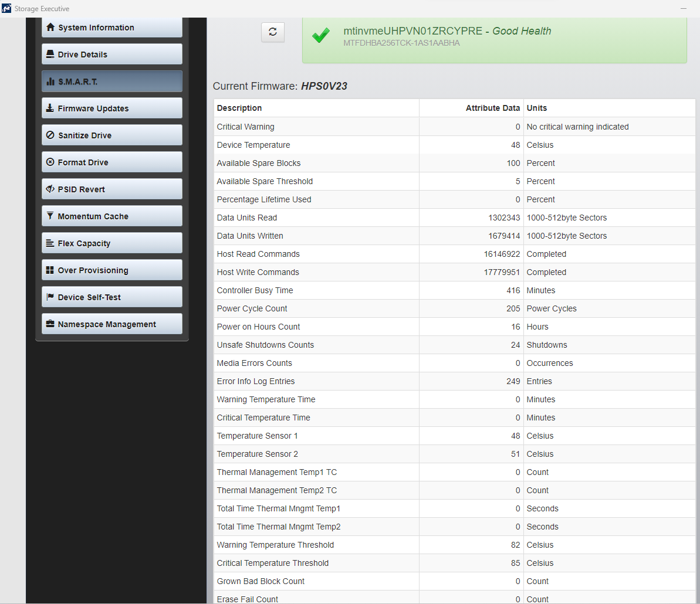This screenshot has width=700, height=604.
Task: Click the flag icon beside Device Self-Test
Action: pos(50,297)
